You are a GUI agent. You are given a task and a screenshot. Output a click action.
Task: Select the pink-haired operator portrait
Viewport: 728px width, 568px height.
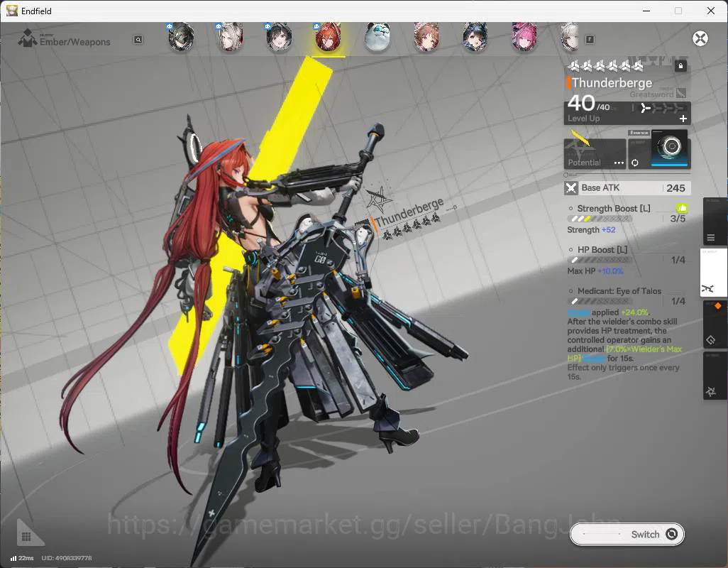pos(524,37)
